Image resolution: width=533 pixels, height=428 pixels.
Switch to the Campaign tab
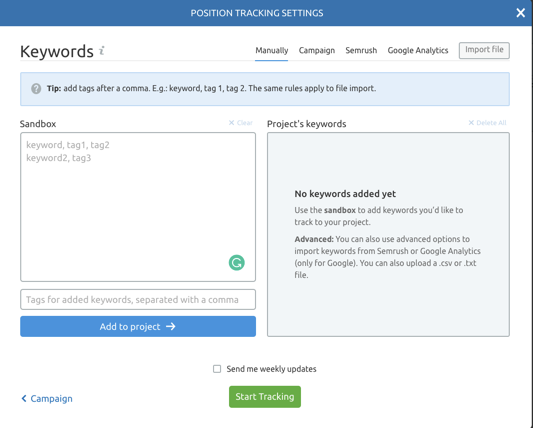pos(317,50)
